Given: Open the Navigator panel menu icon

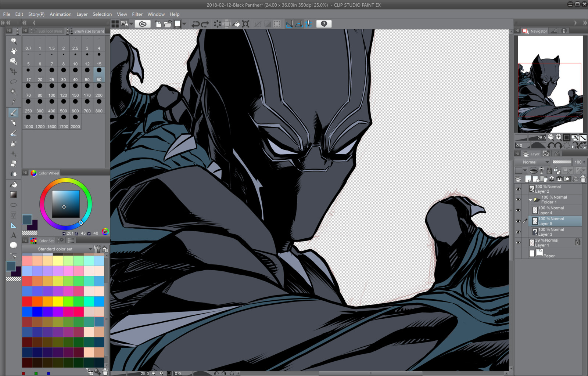Looking at the screenshot, I should coord(517,31).
